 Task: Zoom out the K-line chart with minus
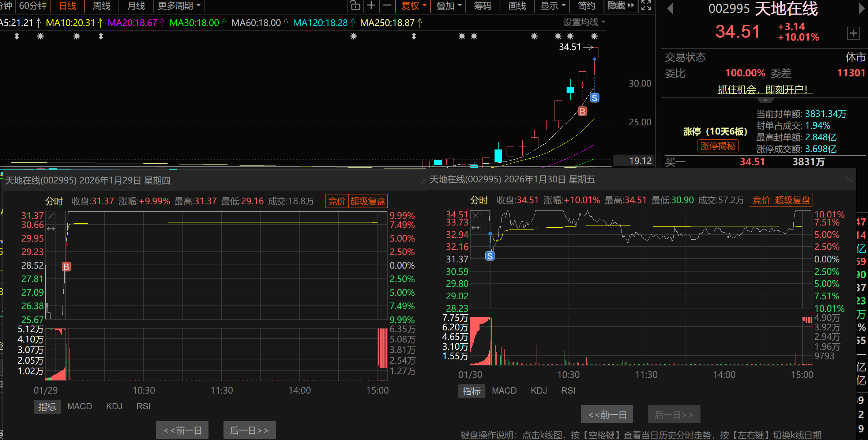coord(387,5)
